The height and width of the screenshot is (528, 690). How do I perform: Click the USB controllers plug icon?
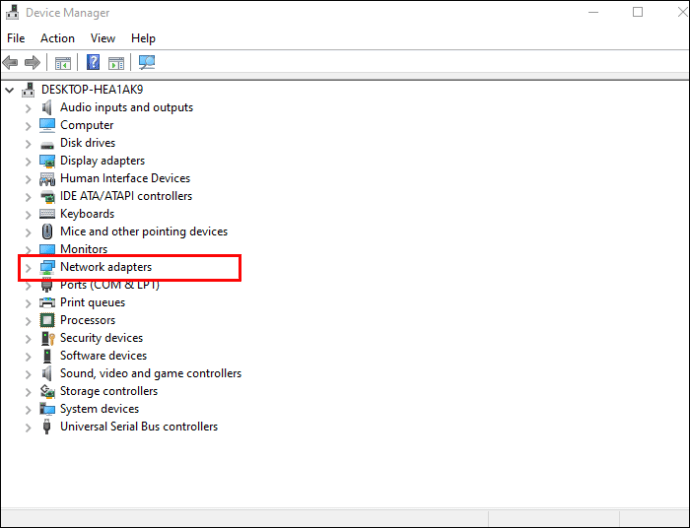pyautogui.click(x=47, y=426)
